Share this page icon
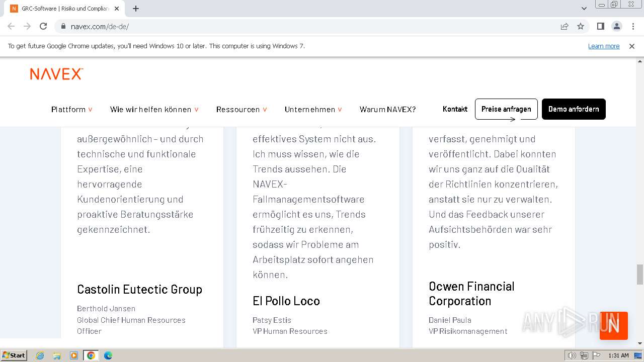Image resolution: width=644 pixels, height=362 pixels. click(565, 26)
